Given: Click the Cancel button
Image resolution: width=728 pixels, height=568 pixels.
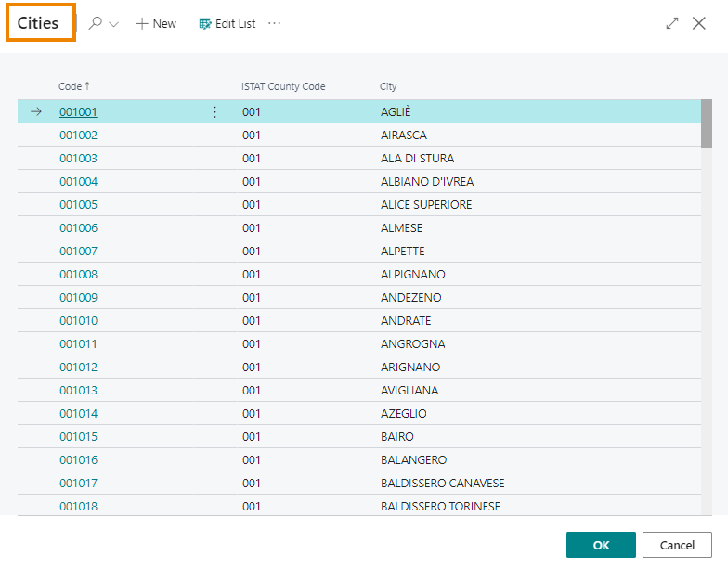Looking at the screenshot, I should point(677,545).
